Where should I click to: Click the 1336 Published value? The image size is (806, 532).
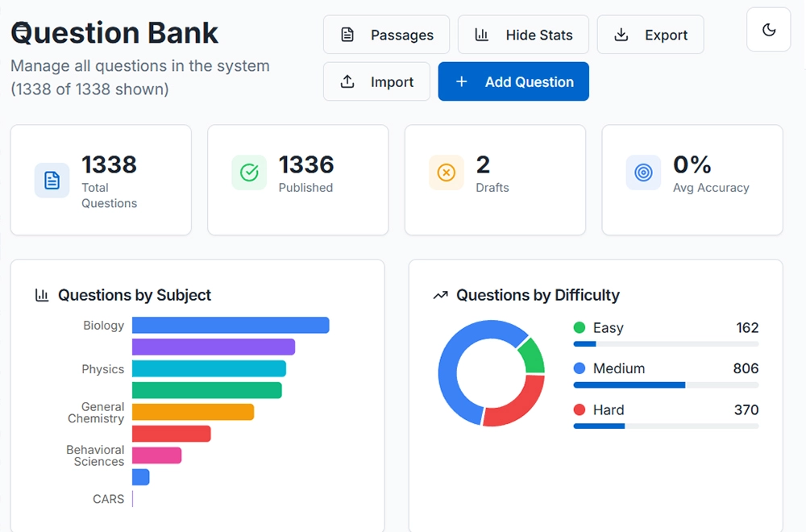pyautogui.click(x=306, y=165)
